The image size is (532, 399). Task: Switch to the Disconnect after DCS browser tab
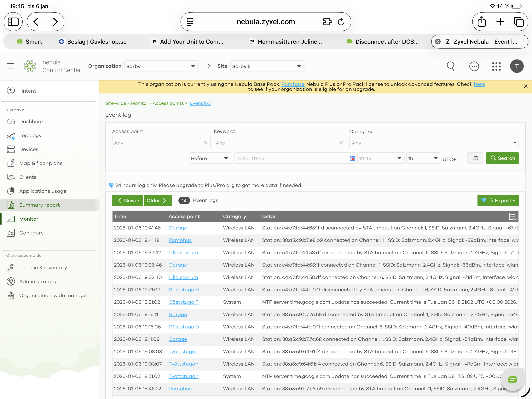click(386, 42)
